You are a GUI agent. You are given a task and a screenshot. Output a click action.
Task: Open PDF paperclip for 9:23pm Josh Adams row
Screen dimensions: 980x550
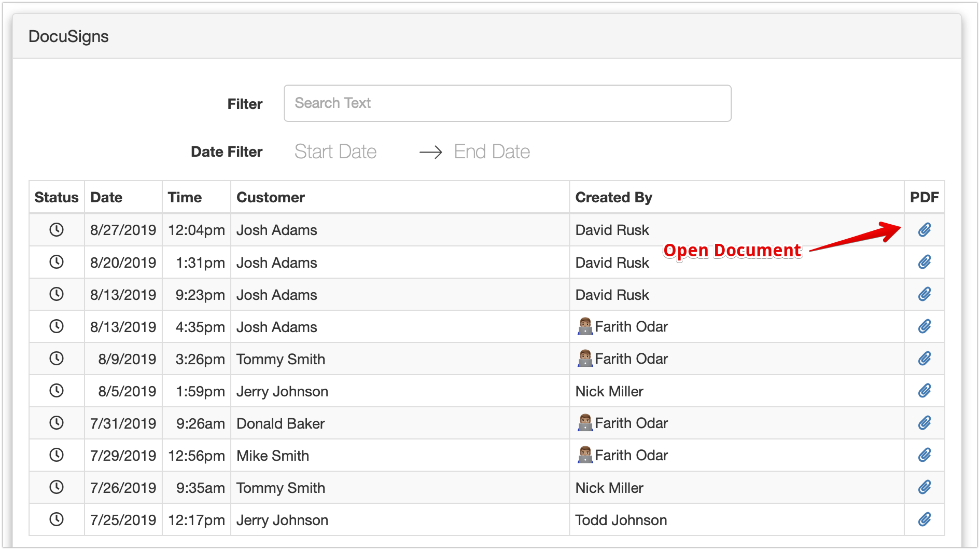tap(924, 294)
